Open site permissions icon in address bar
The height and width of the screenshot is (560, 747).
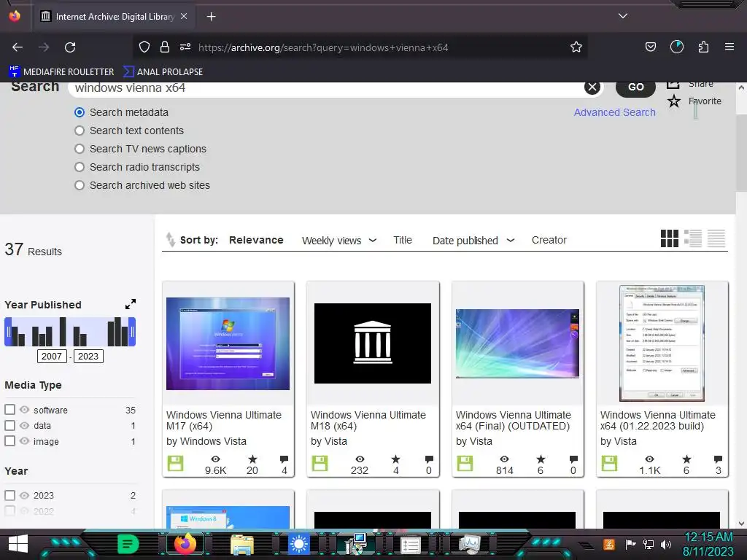point(185,47)
